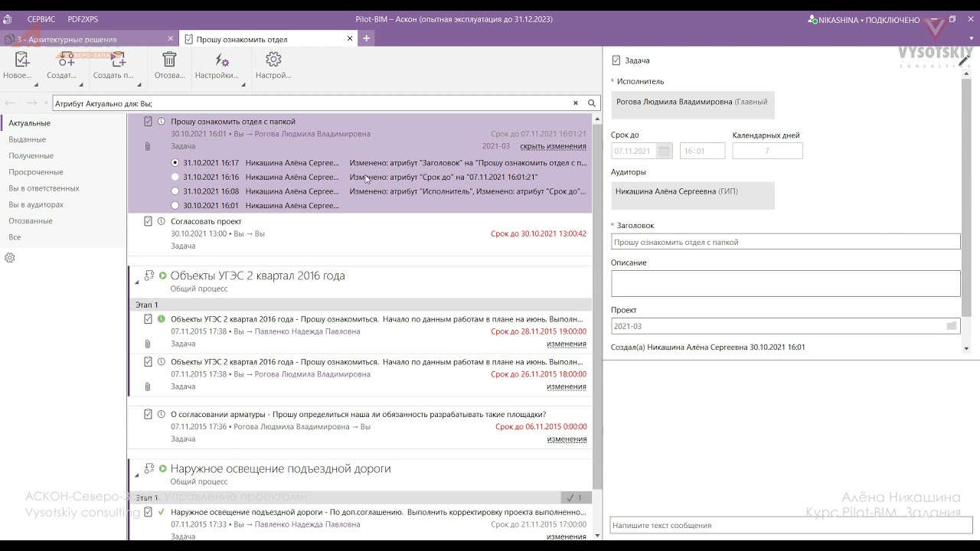Screen dimensions: 980x551
Task: Click the Создат… process toolbar icon
Action: tap(66, 60)
